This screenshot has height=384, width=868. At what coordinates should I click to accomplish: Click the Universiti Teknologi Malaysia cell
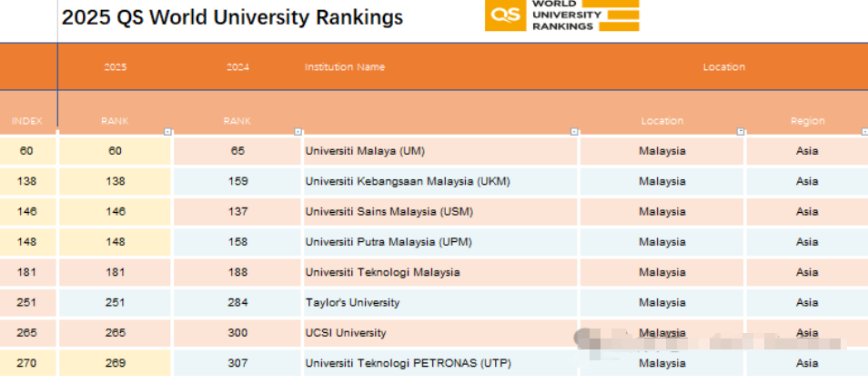point(382,272)
